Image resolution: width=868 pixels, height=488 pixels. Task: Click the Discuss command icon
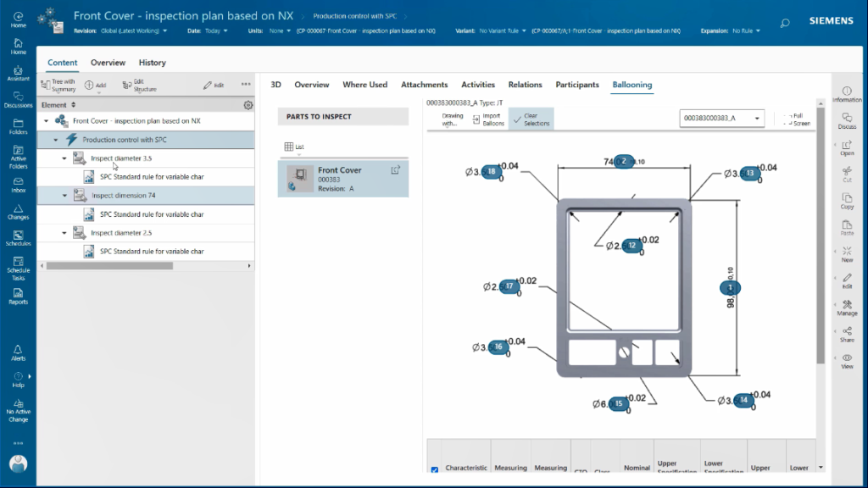(847, 121)
